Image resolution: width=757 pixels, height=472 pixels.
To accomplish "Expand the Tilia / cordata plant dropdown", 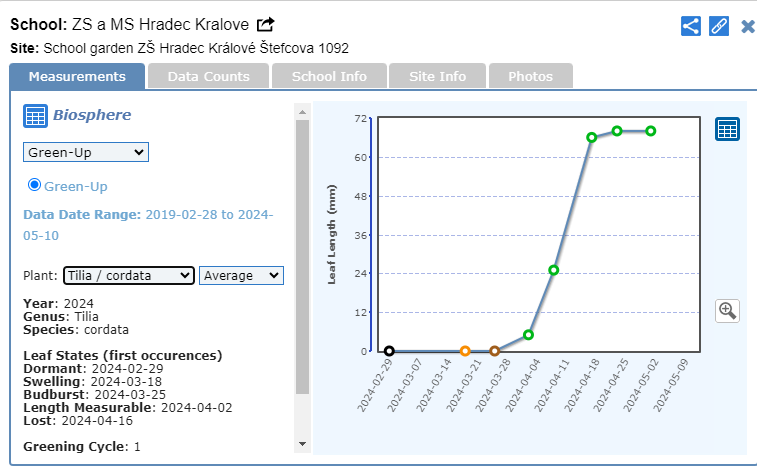I will (128, 275).
